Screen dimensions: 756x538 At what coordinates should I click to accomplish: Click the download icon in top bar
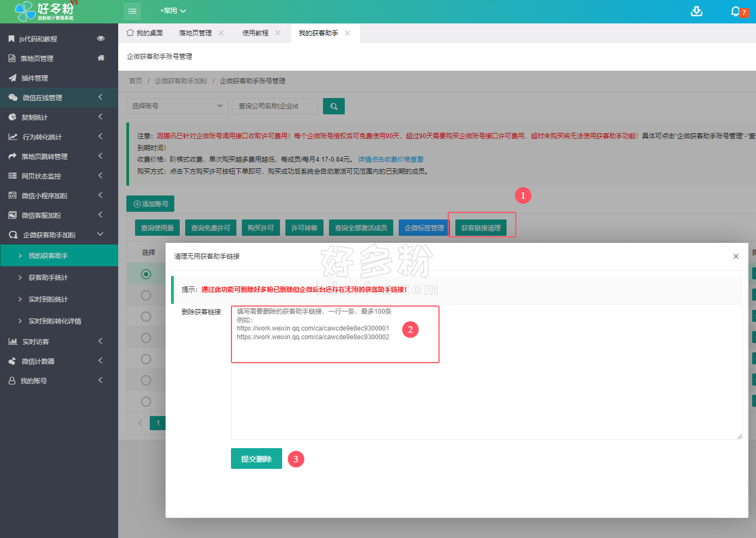click(697, 11)
